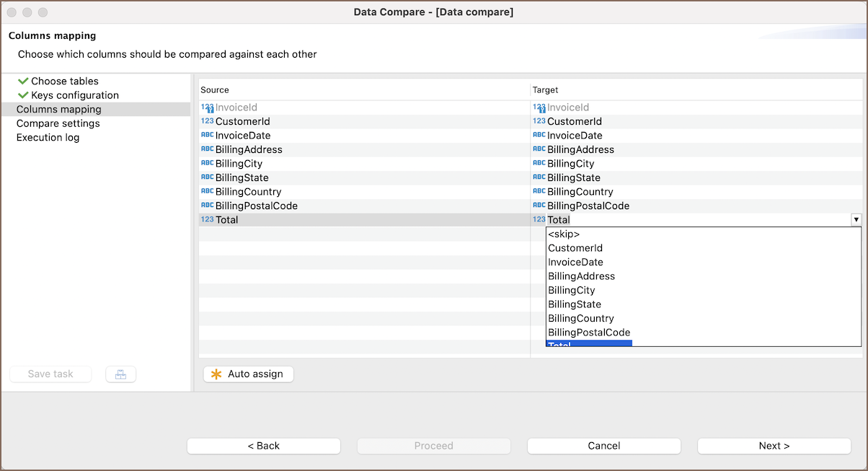Select source column text BillingCountry
868x471 pixels.
pyautogui.click(x=249, y=192)
